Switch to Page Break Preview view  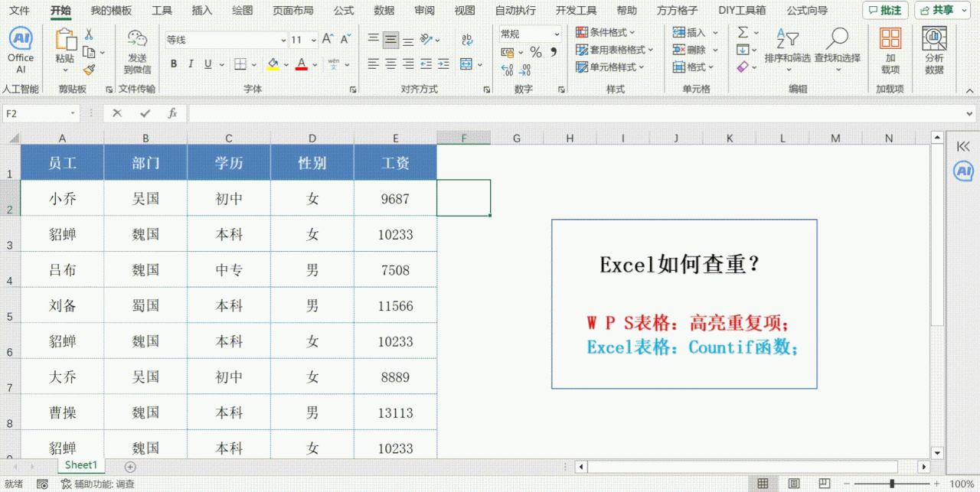[x=823, y=484]
